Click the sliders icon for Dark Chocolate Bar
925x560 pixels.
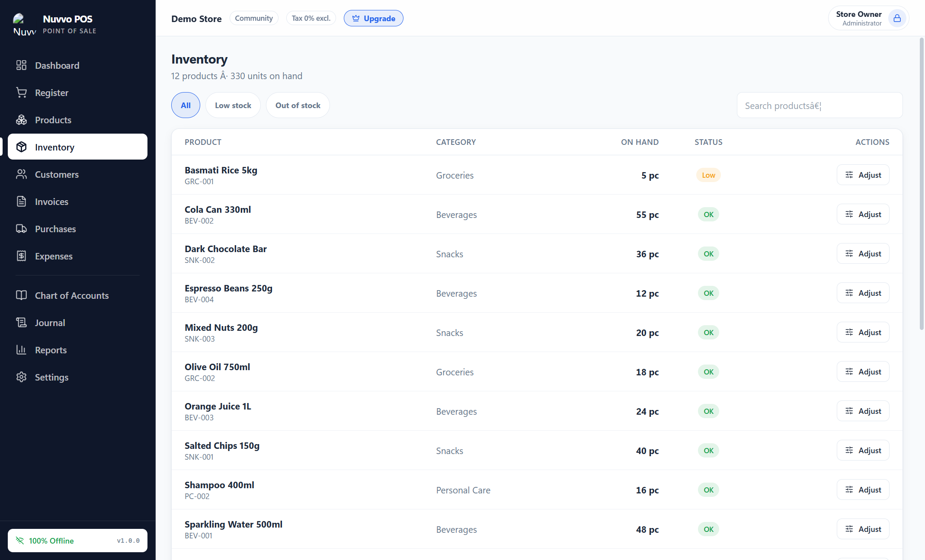pyautogui.click(x=849, y=253)
